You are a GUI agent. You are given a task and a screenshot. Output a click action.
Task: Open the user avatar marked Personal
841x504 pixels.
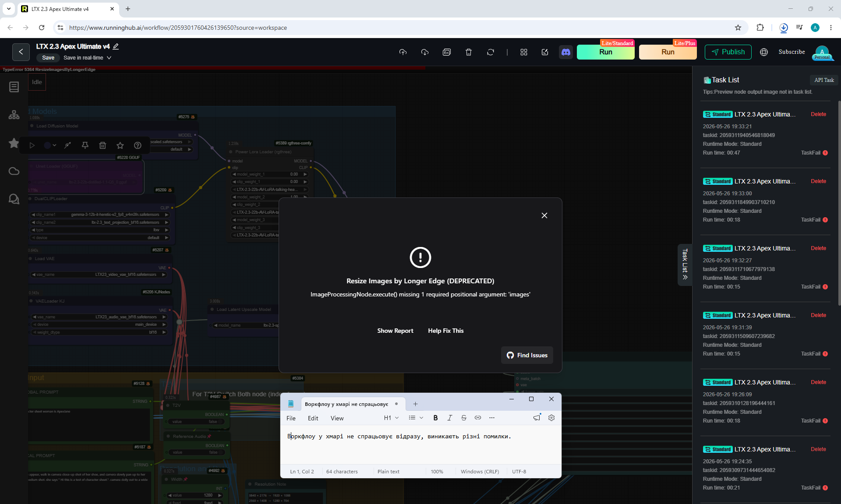tap(822, 53)
